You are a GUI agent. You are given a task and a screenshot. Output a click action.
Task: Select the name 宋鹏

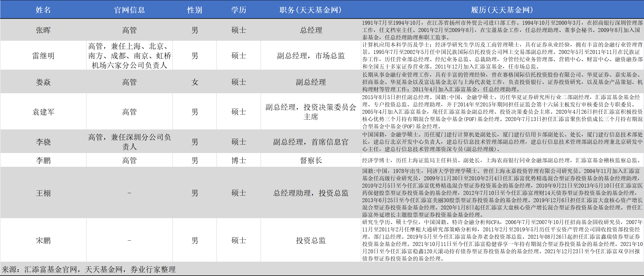click(x=43, y=240)
